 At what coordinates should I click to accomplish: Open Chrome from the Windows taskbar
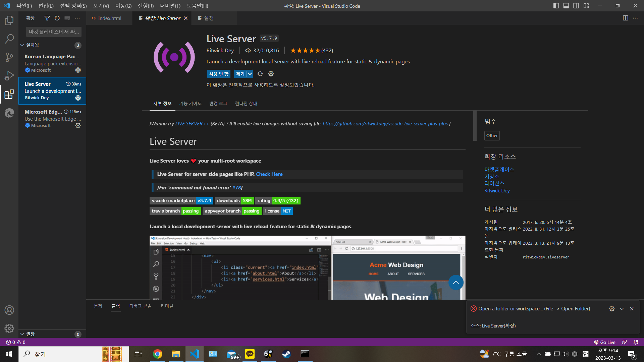(158, 354)
